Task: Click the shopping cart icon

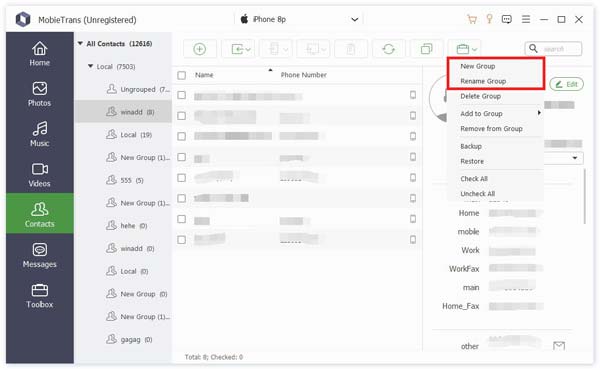Action: pyautogui.click(x=472, y=19)
